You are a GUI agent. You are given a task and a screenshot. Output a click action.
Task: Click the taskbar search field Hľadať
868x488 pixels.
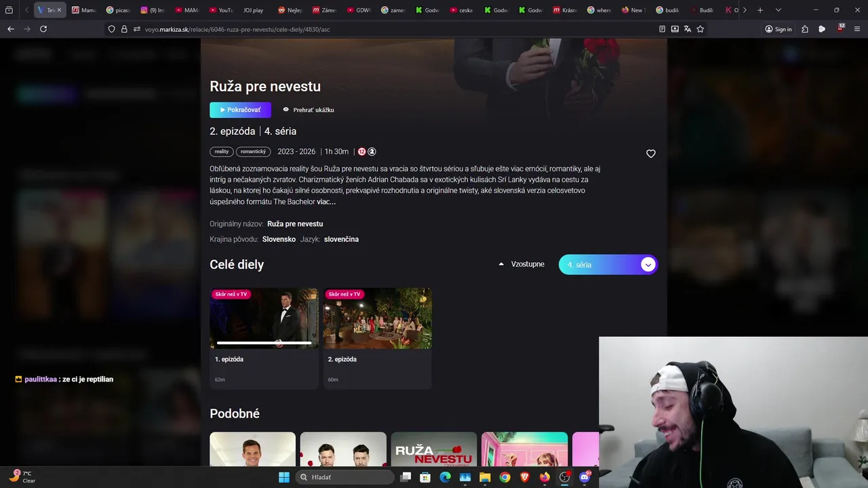(x=344, y=477)
